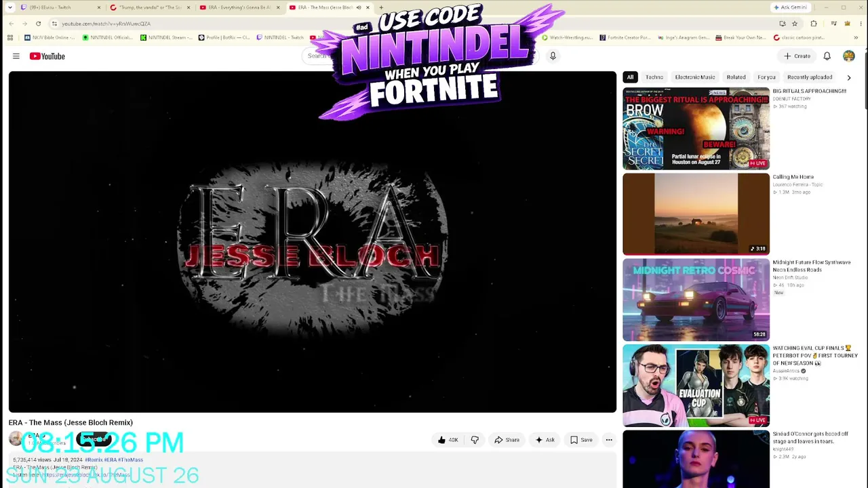868x488 pixels.
Task: Select the For you filter chip
Action: [x=766, y=77]
